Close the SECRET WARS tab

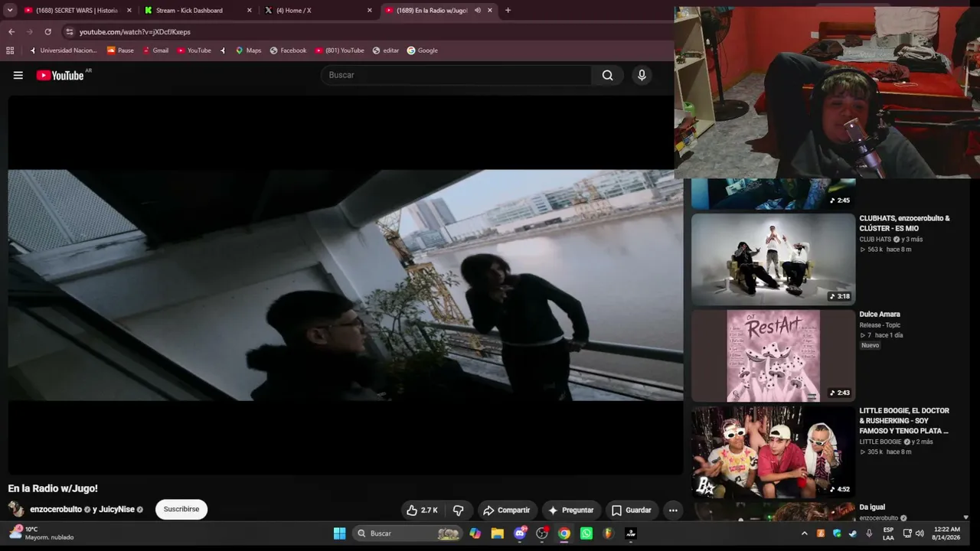click(129, 11)
